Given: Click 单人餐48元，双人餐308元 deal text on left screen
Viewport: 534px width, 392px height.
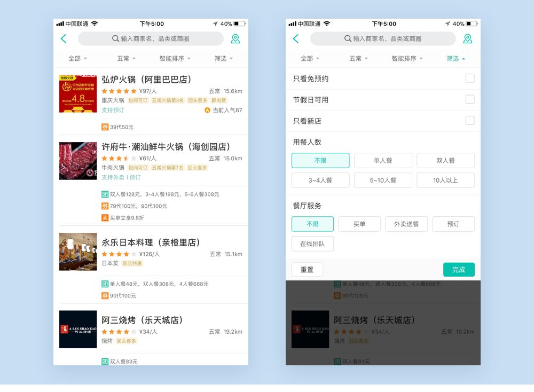Looking at the screenshot, I should point(159,284).
